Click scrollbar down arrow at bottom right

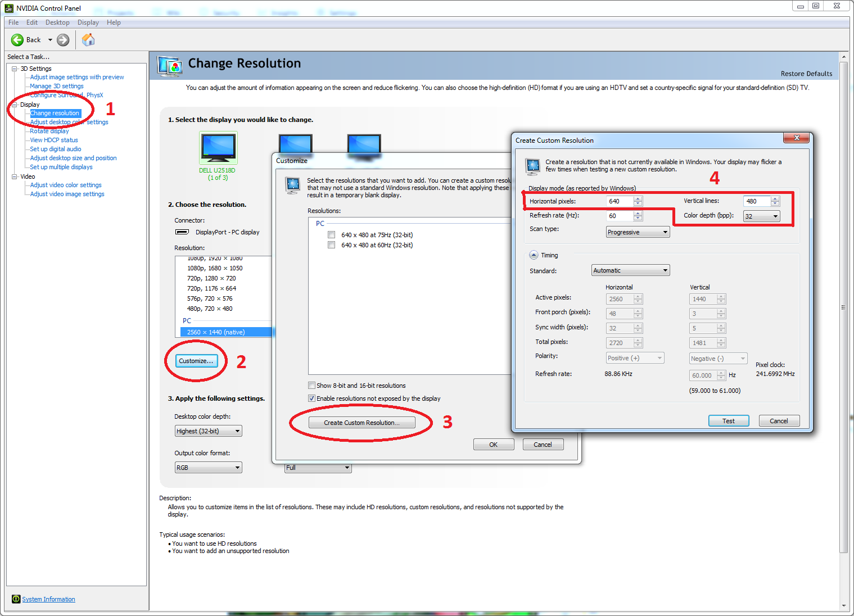[x=843, y=605]
